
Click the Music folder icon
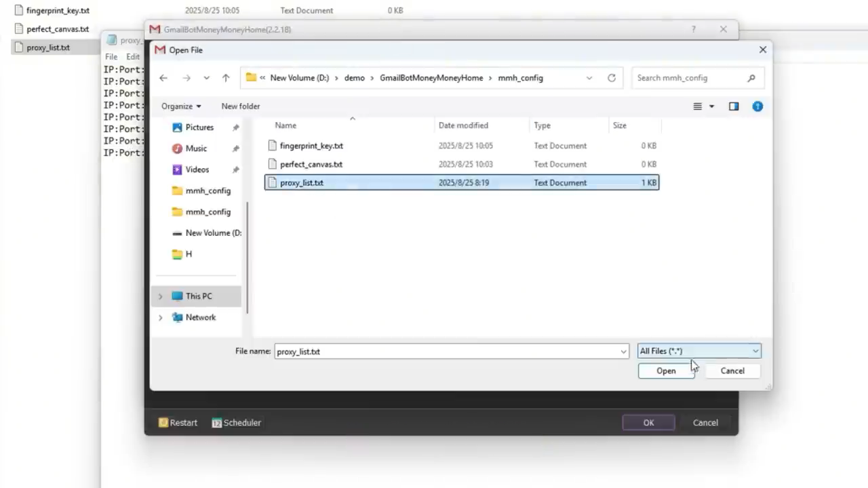tap(177, 148)
